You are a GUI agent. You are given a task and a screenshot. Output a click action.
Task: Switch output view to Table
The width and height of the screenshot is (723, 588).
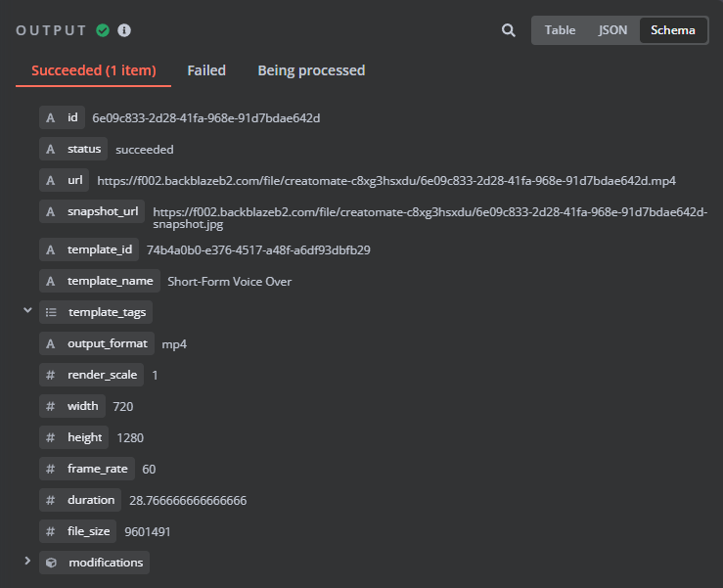coord(560,30)
